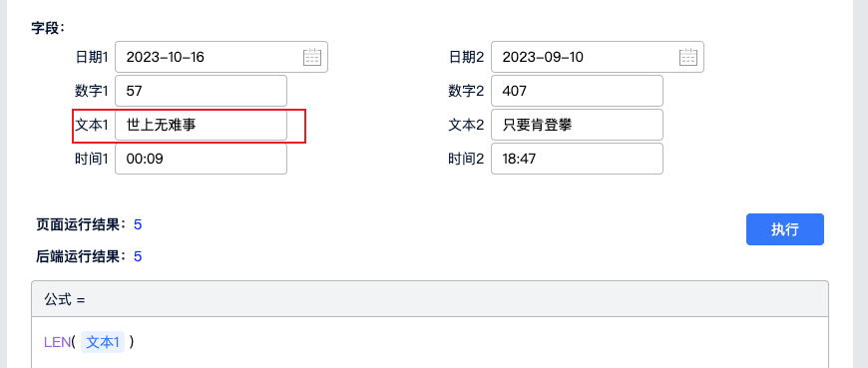Focus the 数字2 input containing 407
The height and width of the screenshot is (368, 868).
pyautogui.click(x=577, y=91)
